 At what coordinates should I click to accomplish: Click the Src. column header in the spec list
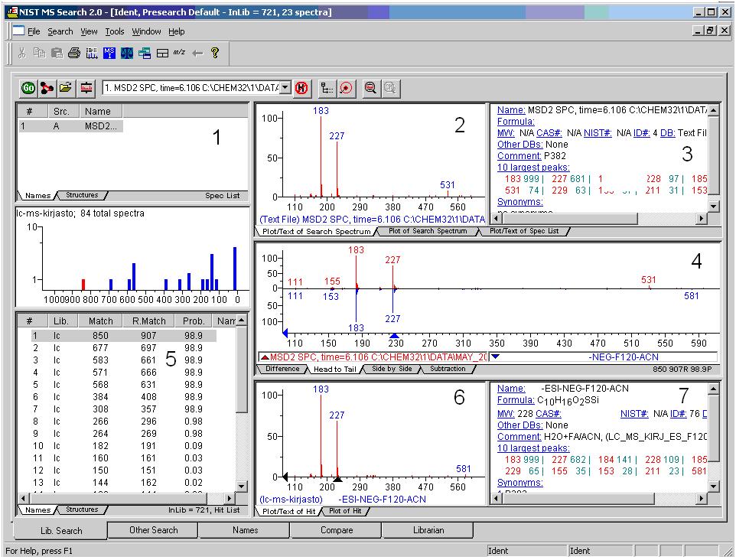coord(61,111)
